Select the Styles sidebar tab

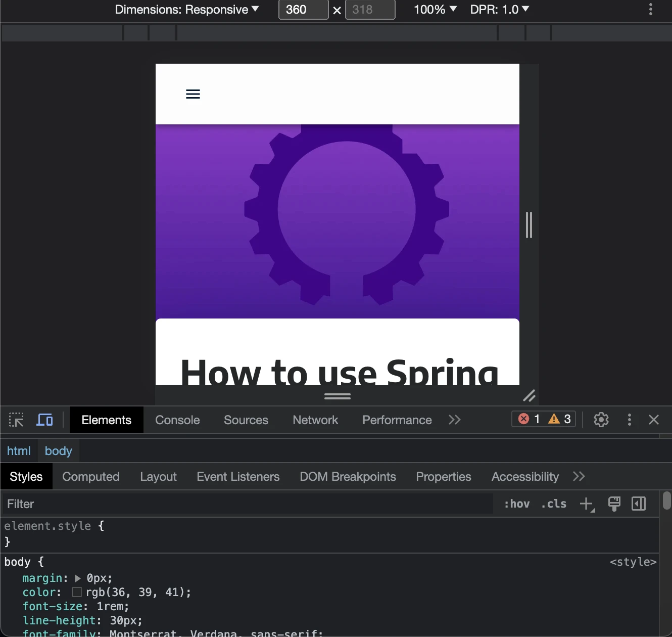point(26,476)
